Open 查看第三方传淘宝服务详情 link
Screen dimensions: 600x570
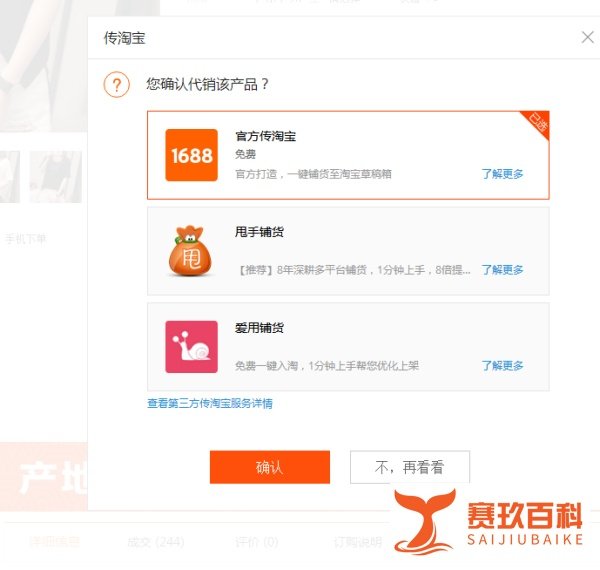coord(210,403)
